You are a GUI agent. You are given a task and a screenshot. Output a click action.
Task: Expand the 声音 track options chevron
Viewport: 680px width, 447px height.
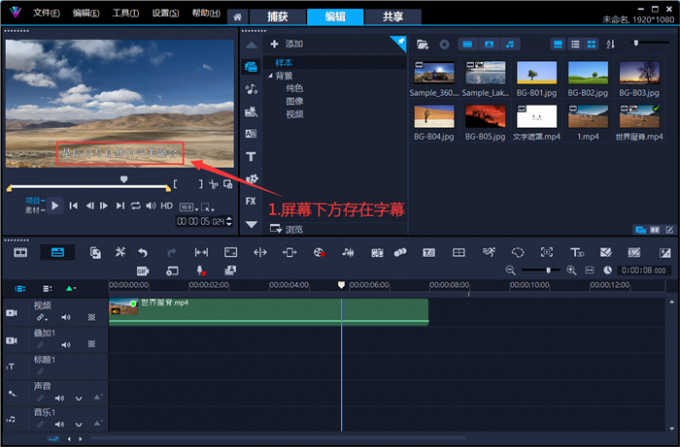coord(79,398)
